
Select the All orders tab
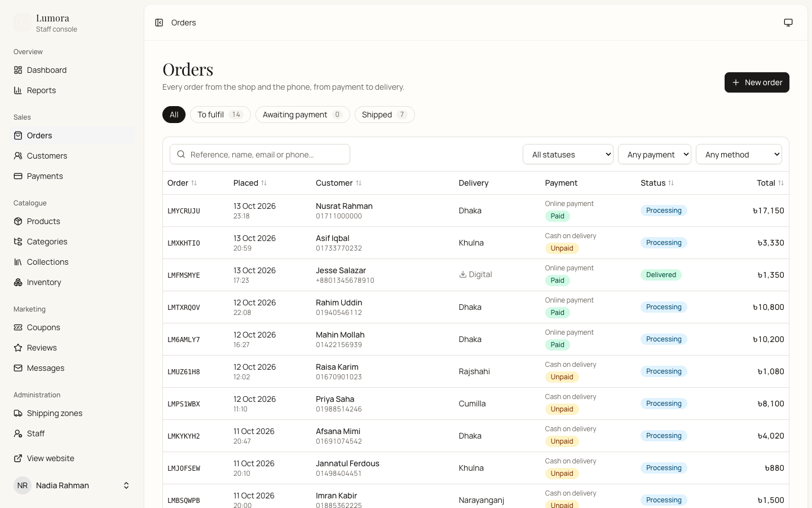click(174, 115)
